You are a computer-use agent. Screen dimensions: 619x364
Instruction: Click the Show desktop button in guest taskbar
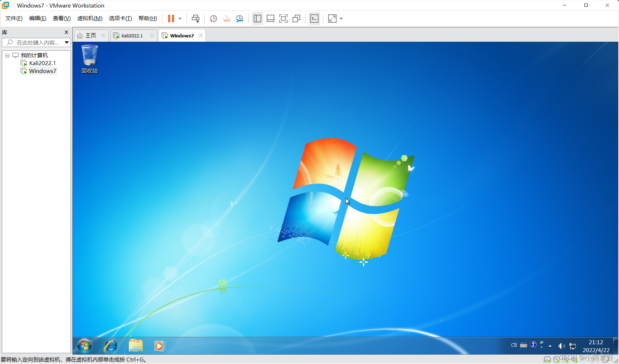tap(616, 346)
